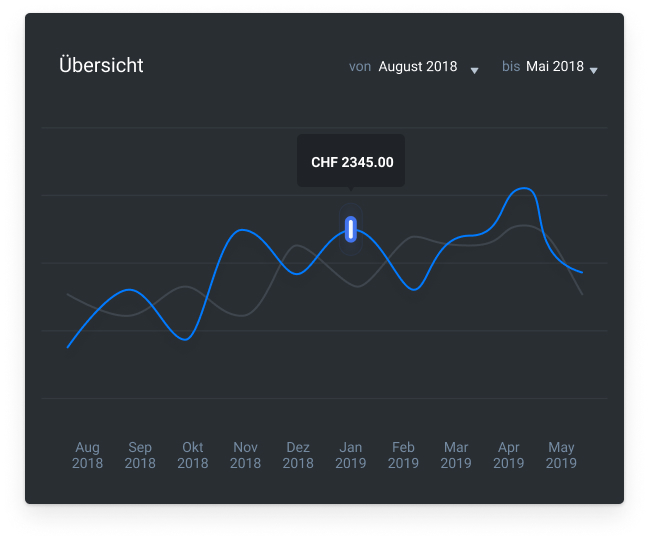
Task: Open the 'von' August 2018 dropdown arrow
Action: click(474, 70)
